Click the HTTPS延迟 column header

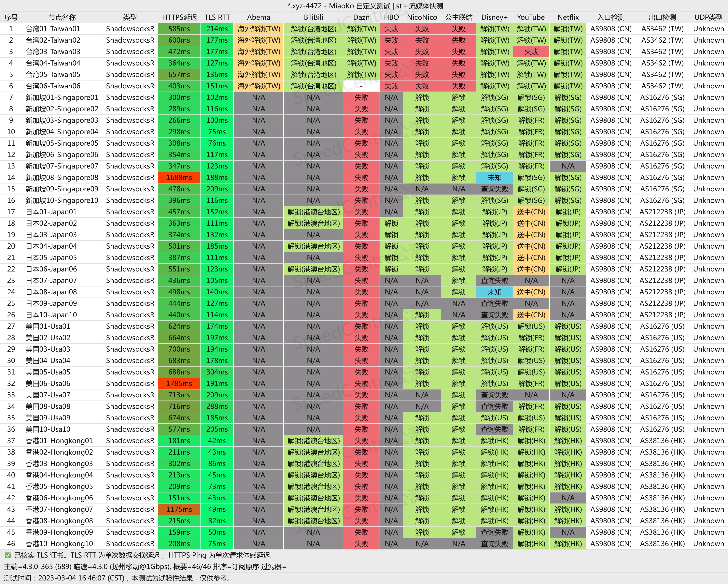click(x=179, y=17)
